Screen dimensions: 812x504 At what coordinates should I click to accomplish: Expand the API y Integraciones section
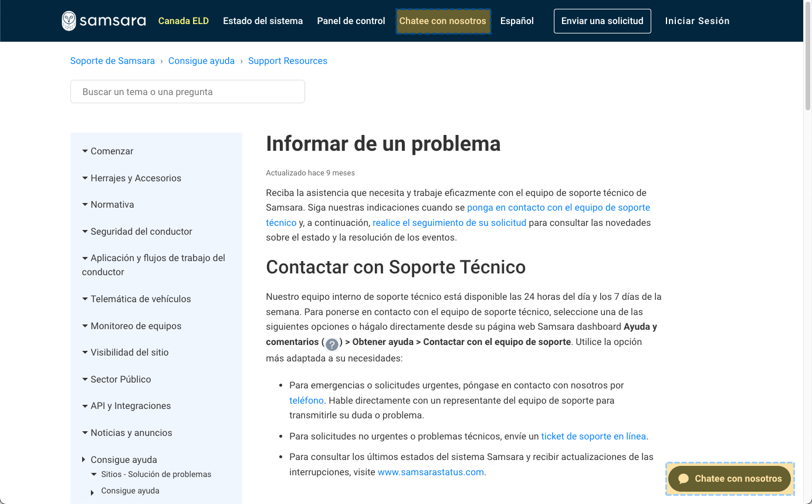click(126, 405)
